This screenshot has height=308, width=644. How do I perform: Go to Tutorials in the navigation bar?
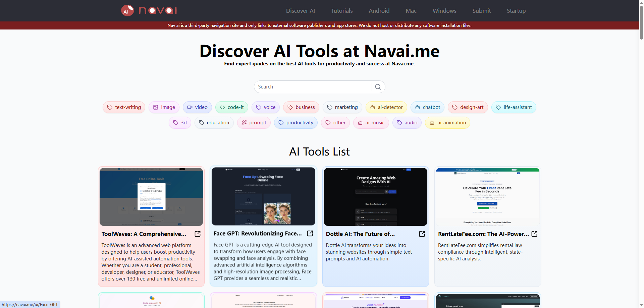click(x=342, y=11)
